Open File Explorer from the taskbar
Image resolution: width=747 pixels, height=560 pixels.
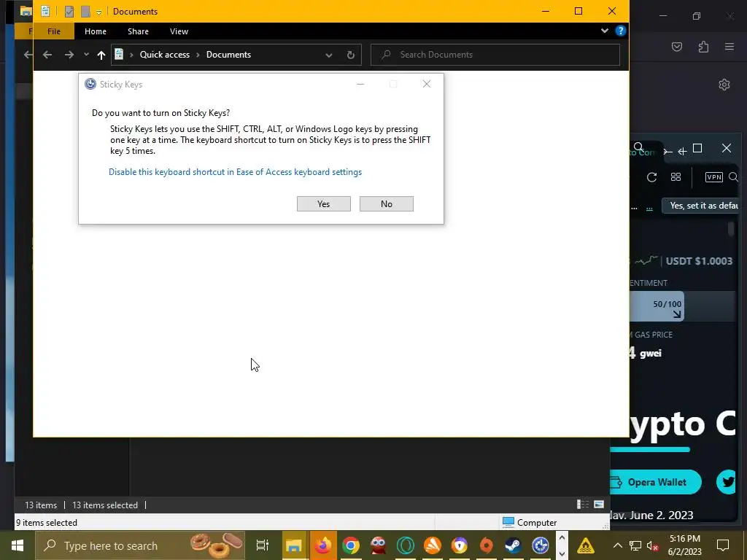294,545
